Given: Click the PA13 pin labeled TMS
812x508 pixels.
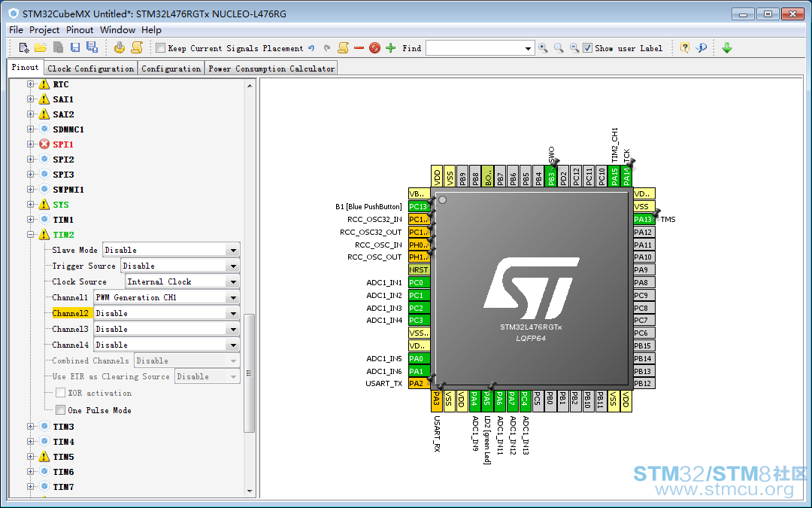Looking at the screenshot, I should pyautogui.click(x=644, y=219).
